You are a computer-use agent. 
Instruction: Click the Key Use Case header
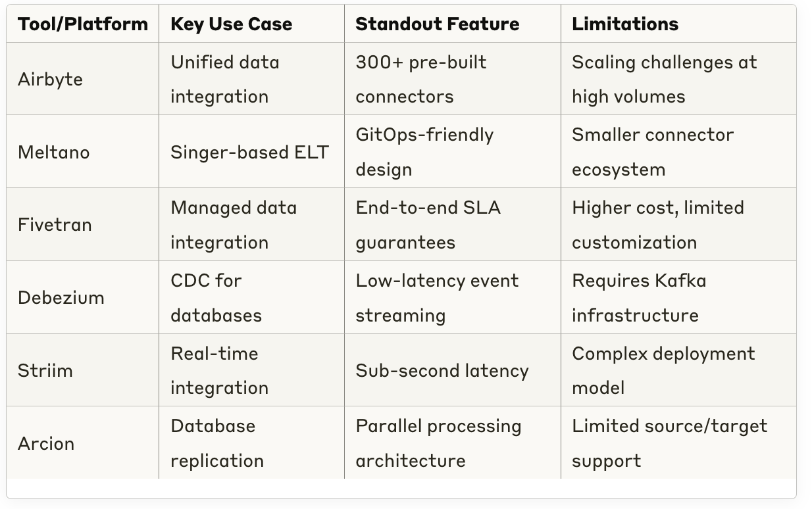tap(251, 24)
